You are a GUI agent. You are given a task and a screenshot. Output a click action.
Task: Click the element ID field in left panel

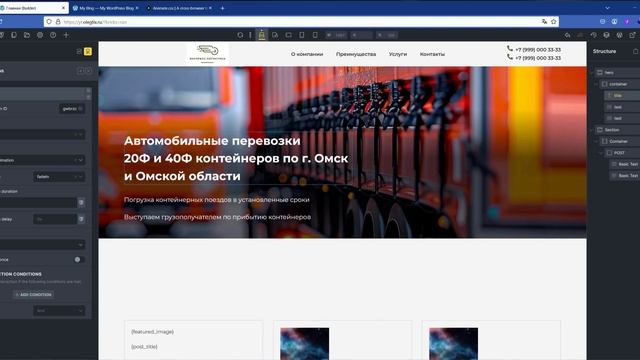[72, 109]
